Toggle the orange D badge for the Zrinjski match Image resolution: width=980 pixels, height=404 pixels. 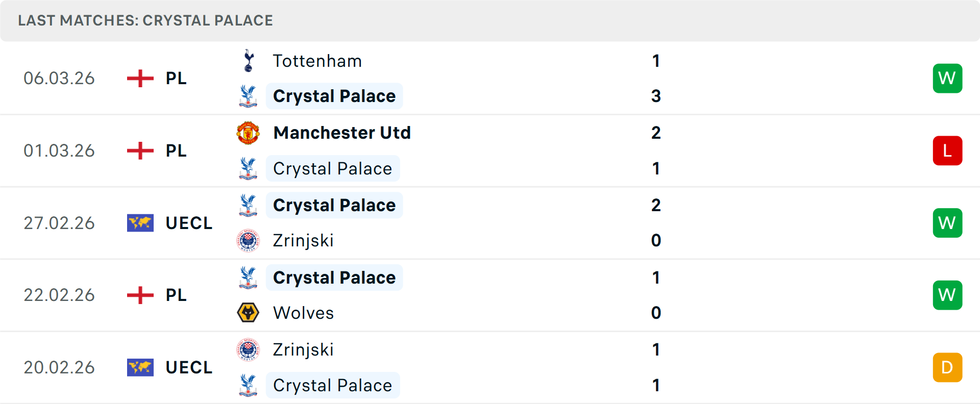pos(947,367)
